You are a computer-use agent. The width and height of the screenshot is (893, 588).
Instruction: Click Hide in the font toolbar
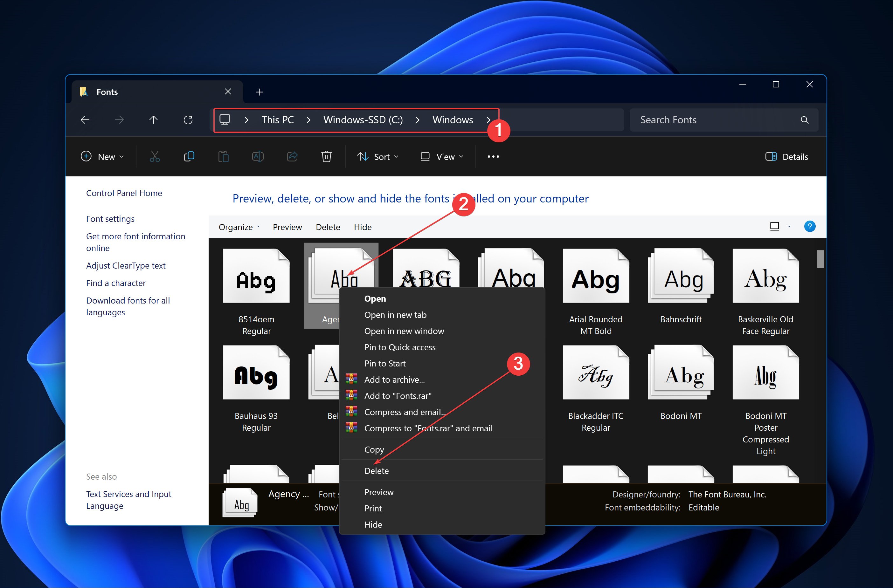(363, 227)
